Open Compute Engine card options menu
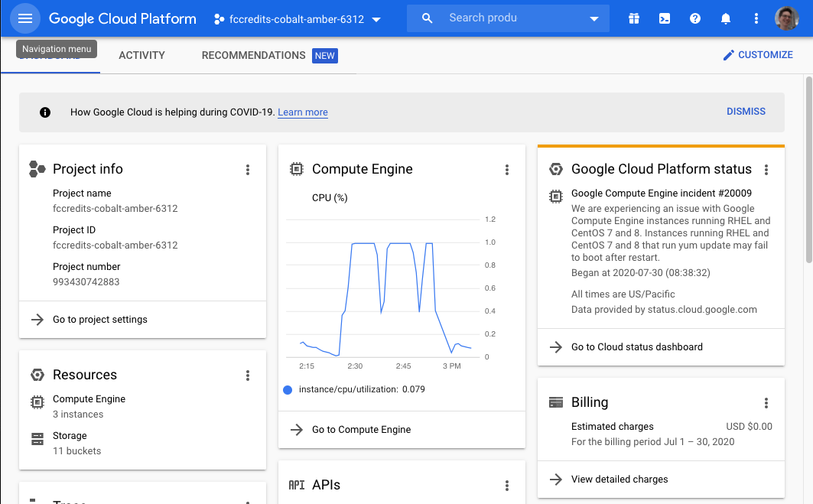The width and height of the screenshot is (813, 504). [x=506, y=170]
